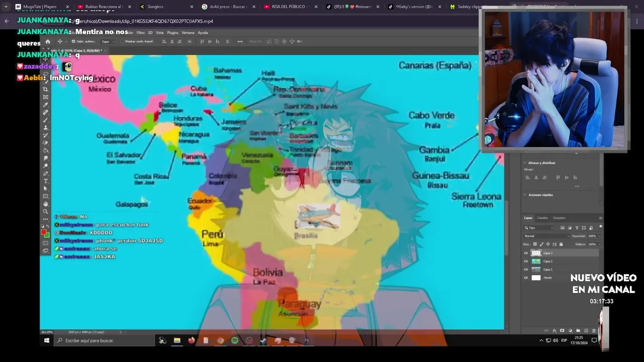
Task: Click the link layers icon
Action: pyautogui.click(x=546, y=330)
